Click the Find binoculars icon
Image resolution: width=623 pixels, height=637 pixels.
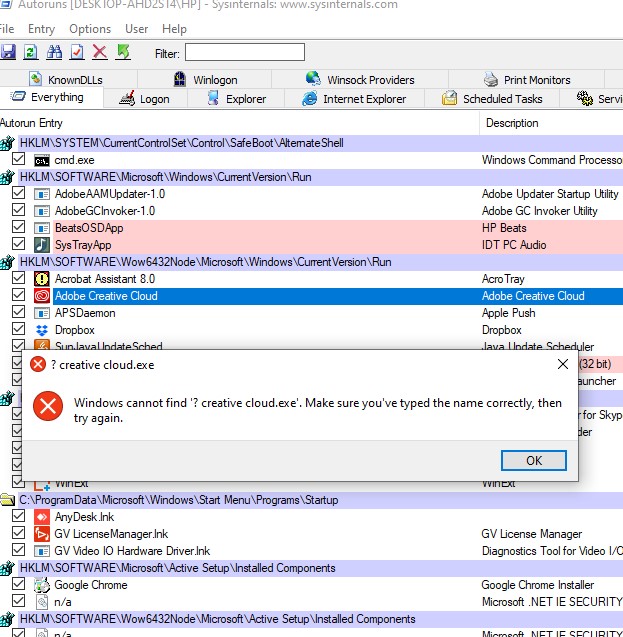pyautogui.click(x=54, y=52)
